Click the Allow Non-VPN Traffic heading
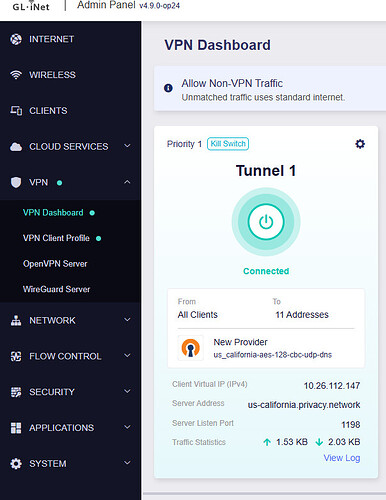The width and height of the screenshot is (386, 500). coord(232,83)
